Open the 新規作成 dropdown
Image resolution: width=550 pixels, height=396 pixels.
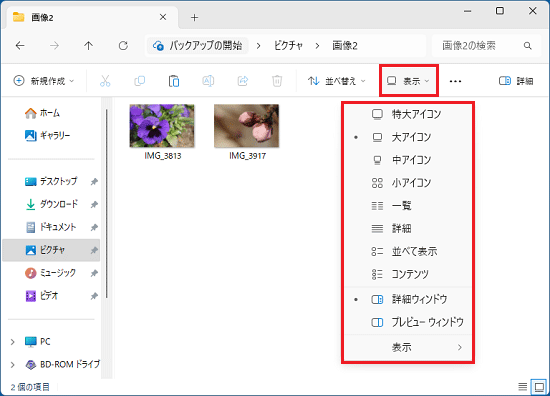(44, 81)
